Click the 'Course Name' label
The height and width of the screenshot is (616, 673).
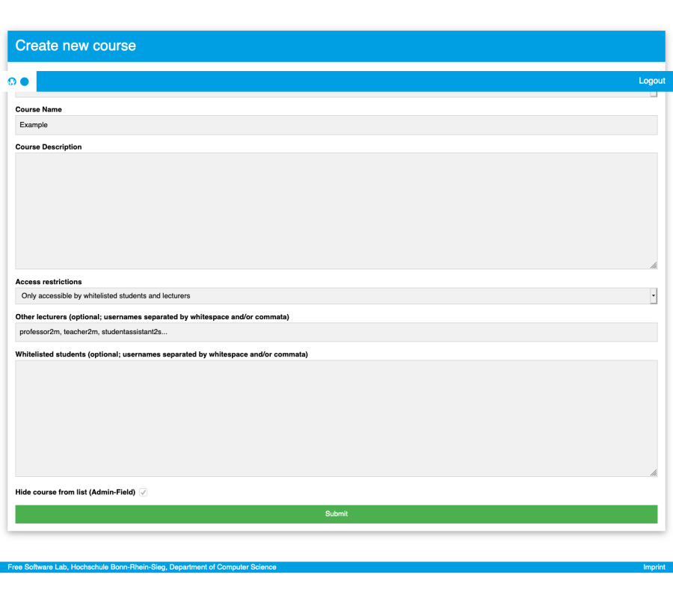39,109
